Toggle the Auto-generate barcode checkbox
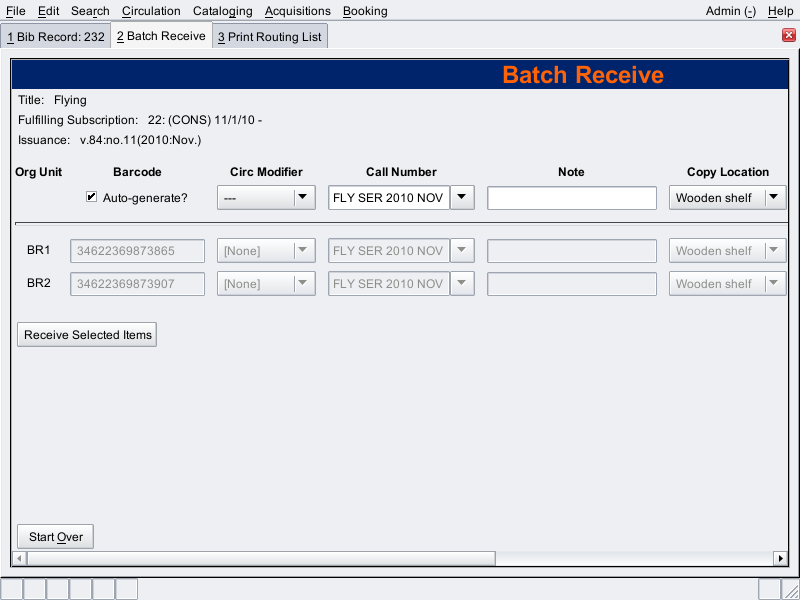The height and width of the screenshot is (600, 800). pyautogui.click(x=92, y=198)
